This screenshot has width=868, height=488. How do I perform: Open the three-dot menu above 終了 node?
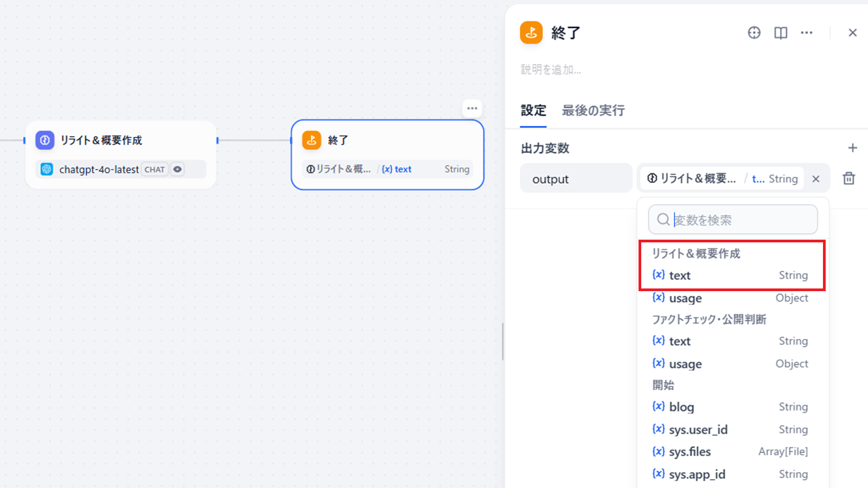(472, 108)
